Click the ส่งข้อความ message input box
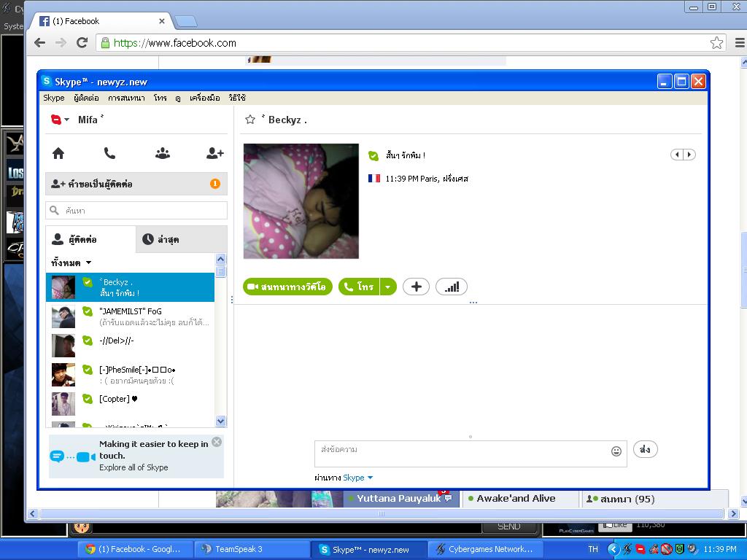Screen dimensions: 747x560 point(471,454)
